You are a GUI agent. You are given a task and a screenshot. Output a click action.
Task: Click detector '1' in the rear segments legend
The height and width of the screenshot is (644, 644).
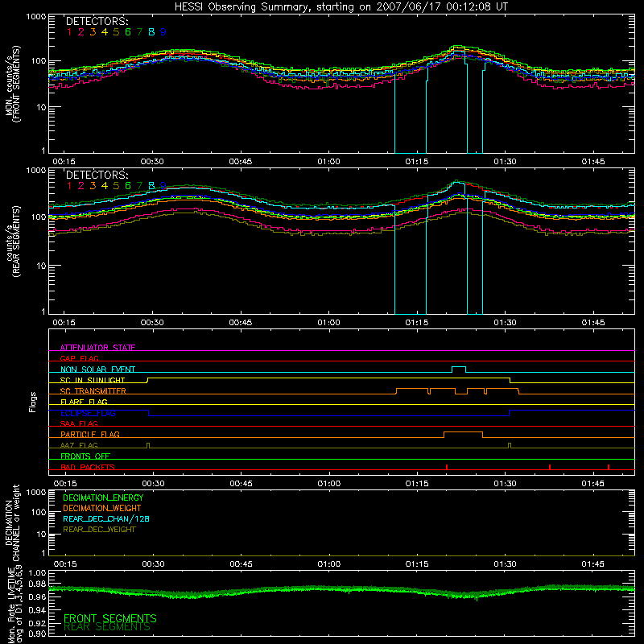coord(69,186)
